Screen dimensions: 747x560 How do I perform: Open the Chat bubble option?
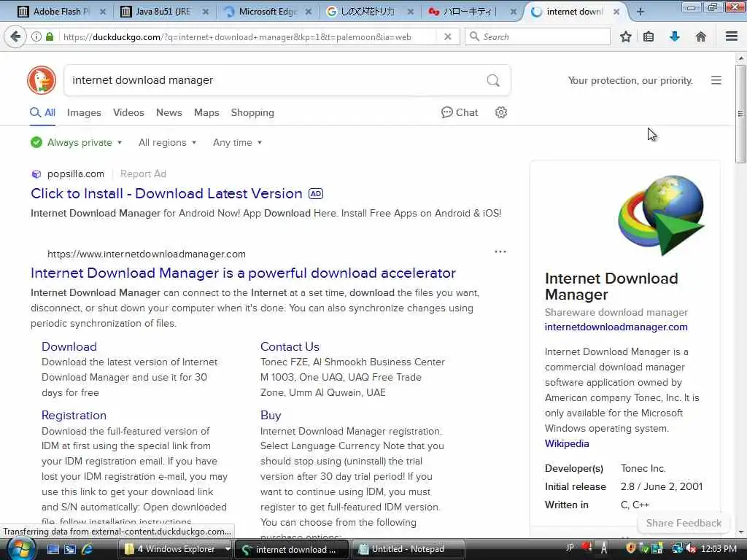pos(460,112)
